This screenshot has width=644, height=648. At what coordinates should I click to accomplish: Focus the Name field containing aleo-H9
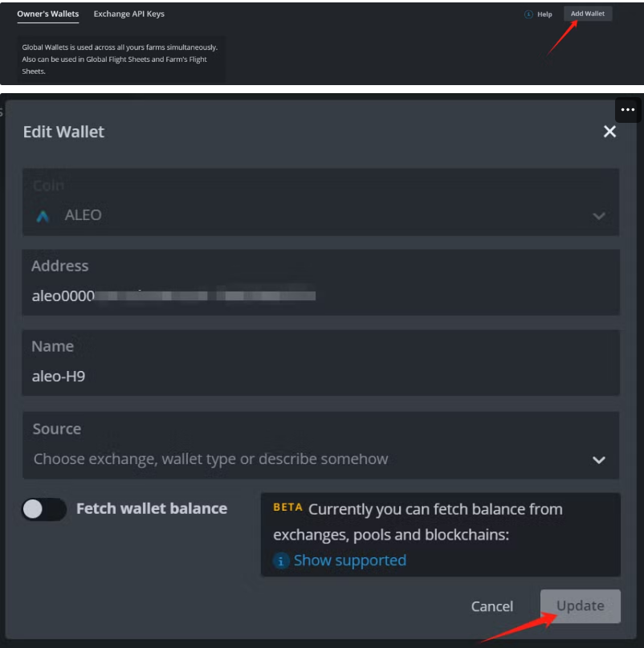tap(321, 375)
